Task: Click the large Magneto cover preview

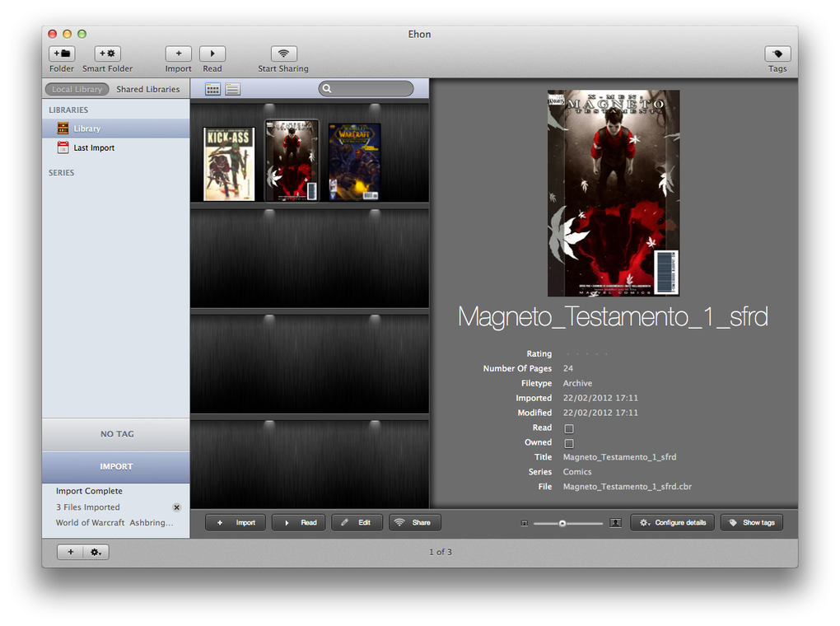Action: (x=614, y=193)
